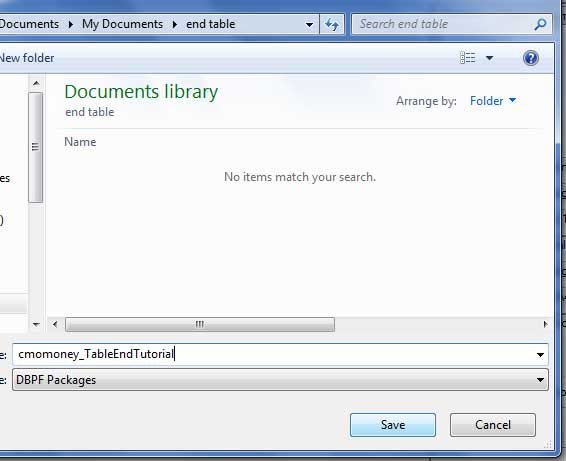Open the Arrange by Folder dropdown
Image resolution: width=566 pixels, height=461 pixels.
(493, 101)
